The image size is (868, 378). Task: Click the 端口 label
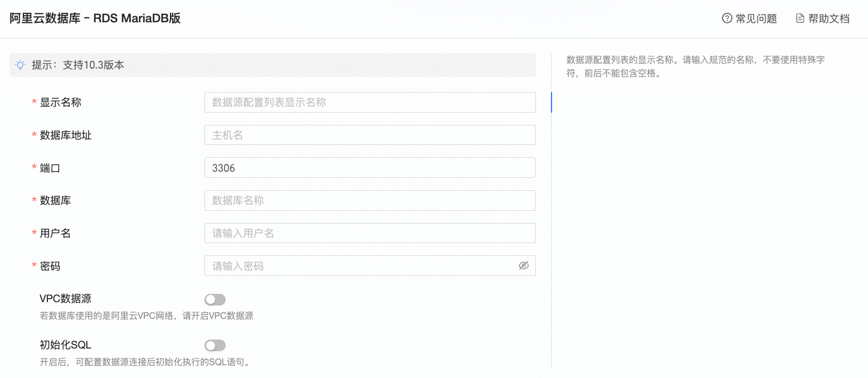click(x=50, y=168)
